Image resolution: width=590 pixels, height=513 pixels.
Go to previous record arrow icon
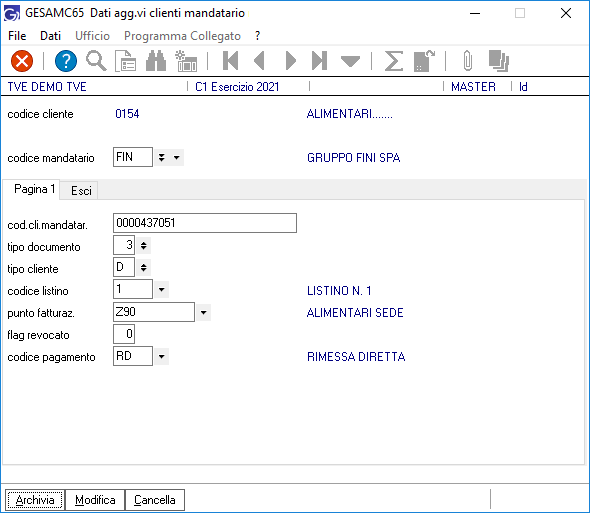click(x=260, y=61)
